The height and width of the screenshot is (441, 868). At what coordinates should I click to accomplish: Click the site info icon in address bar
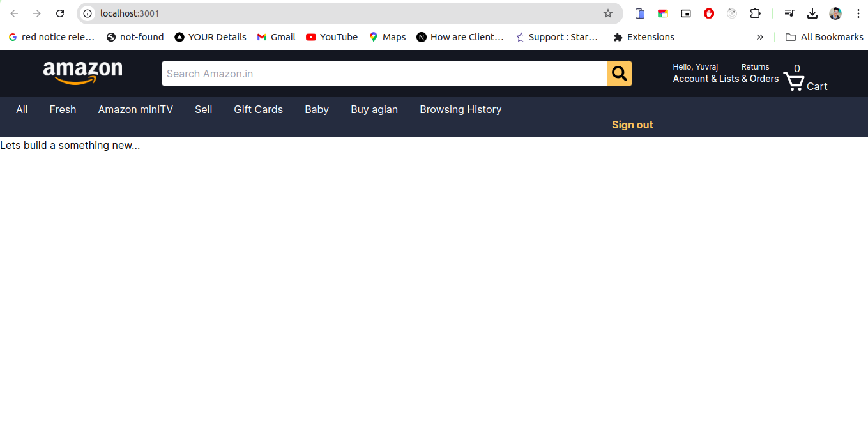(87, 13)
